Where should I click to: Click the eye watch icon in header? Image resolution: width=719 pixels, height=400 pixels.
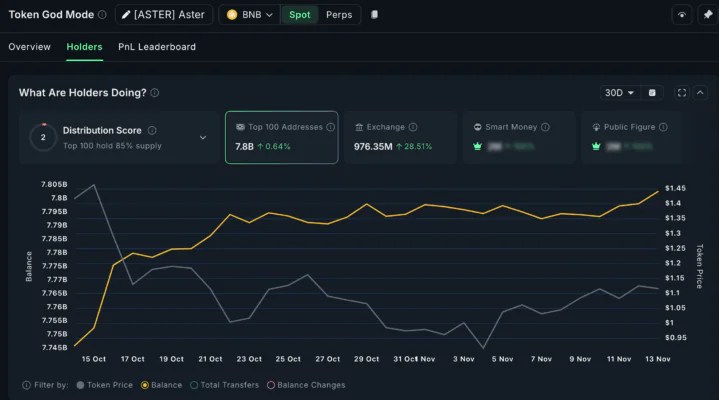681,15
